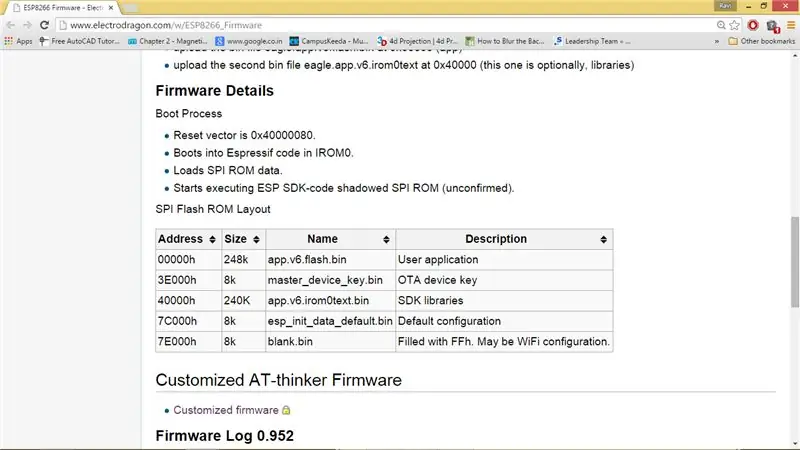Click the 3E000h address cell
Screen dimensions: 800x450
pos(188,280)
